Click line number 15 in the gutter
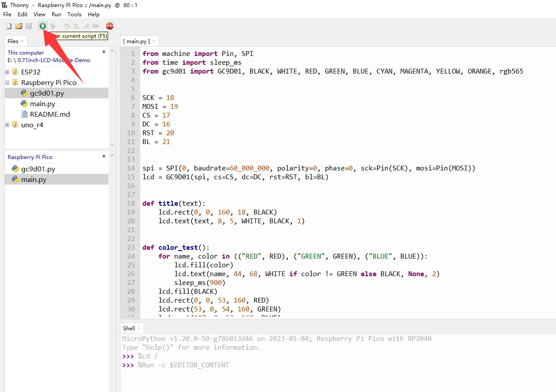 point(131,177)
